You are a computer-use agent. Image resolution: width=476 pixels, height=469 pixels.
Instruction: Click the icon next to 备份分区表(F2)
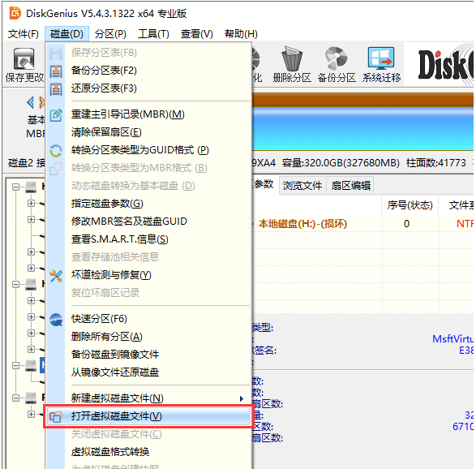(56, 71)
